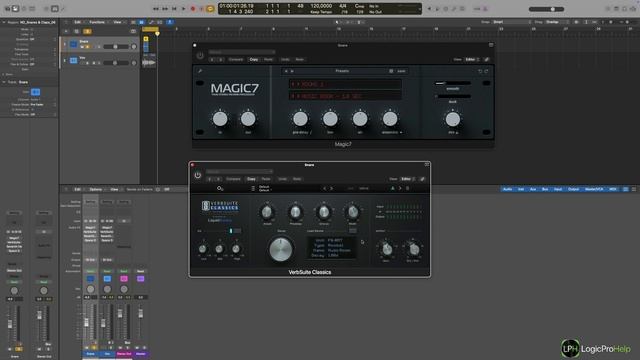Click the Go to Beginning button
Image resolution: width=640 pixels, height=360 pixels.
point(174,9)
